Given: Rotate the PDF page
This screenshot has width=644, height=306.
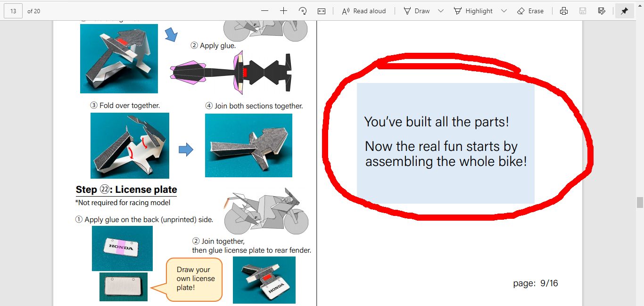Looking at the screenshot, I should 303,11.
